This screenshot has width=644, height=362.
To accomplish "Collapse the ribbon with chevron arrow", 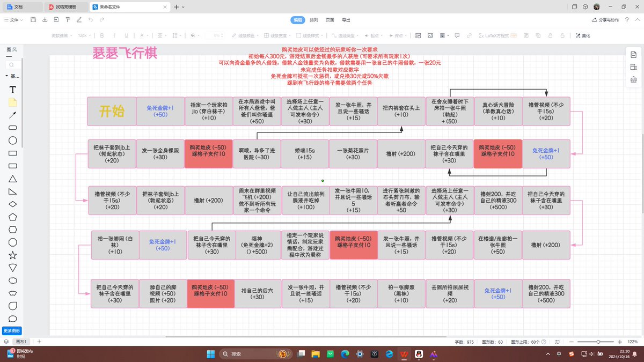I will (637, 20).
